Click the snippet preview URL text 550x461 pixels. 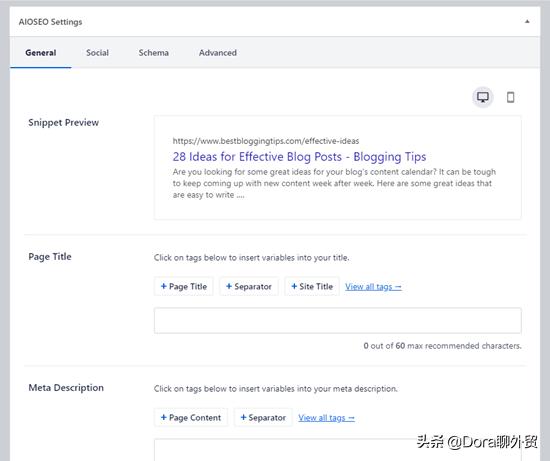point(266,141)
